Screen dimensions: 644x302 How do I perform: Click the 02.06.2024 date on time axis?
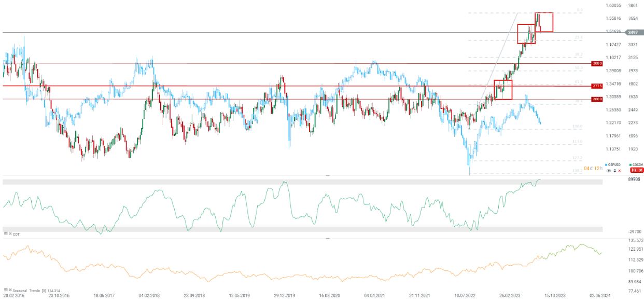[600, 296]
